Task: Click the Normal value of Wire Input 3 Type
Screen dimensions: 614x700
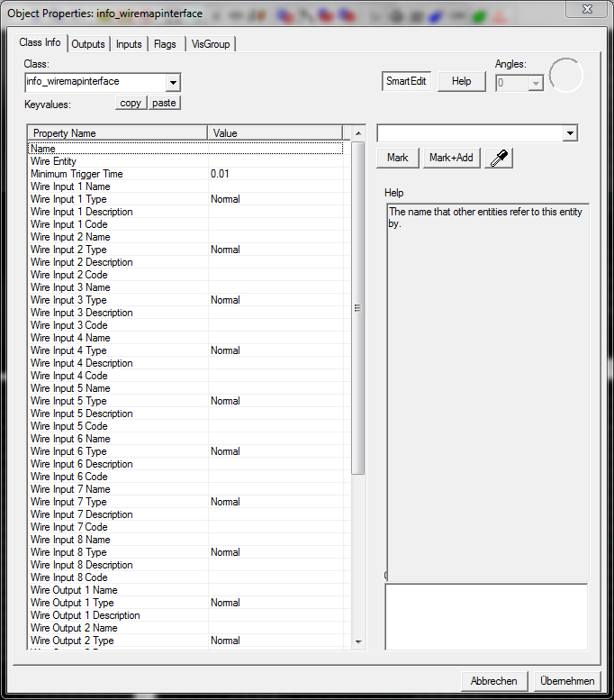Action: click(x=225, y=300)
